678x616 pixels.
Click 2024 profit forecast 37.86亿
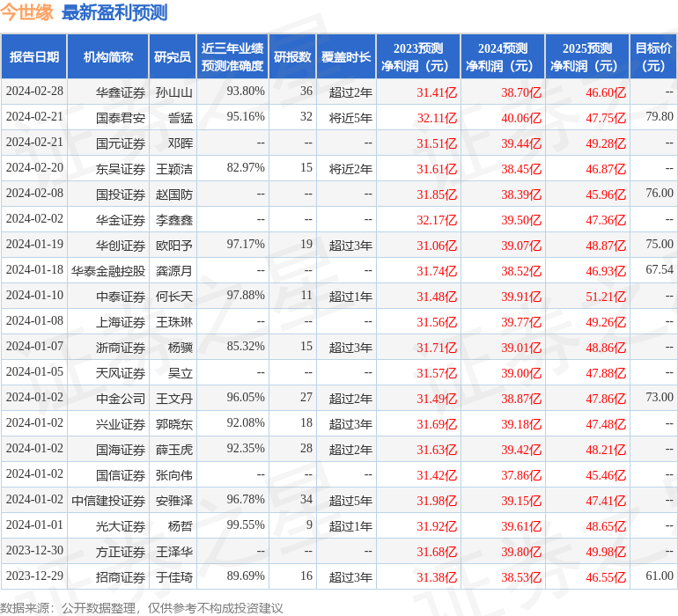click(521, 475)
